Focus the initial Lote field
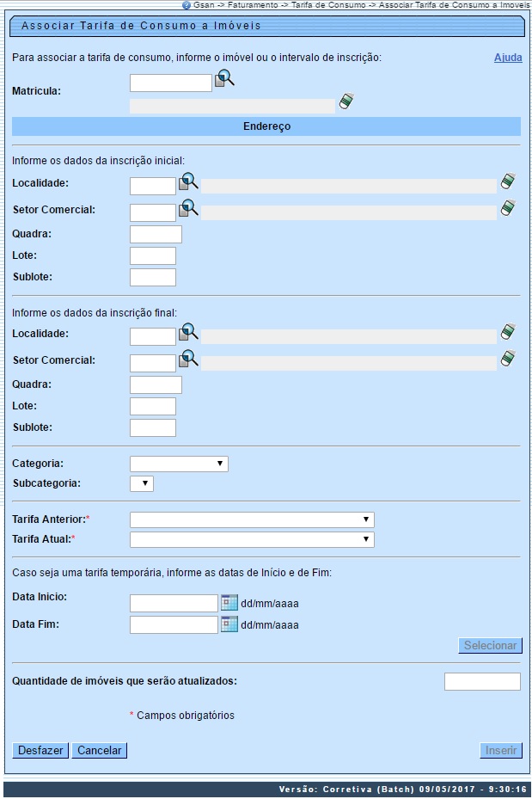 click(153, 255)
